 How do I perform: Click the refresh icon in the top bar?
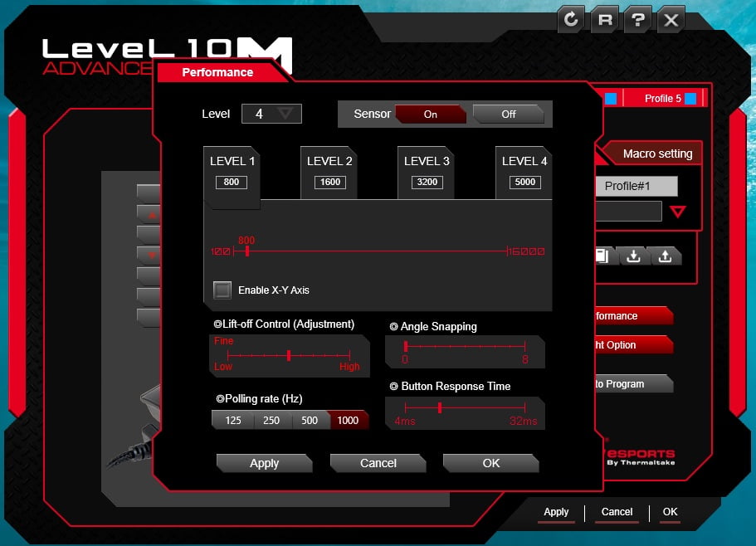coord(571,19)
